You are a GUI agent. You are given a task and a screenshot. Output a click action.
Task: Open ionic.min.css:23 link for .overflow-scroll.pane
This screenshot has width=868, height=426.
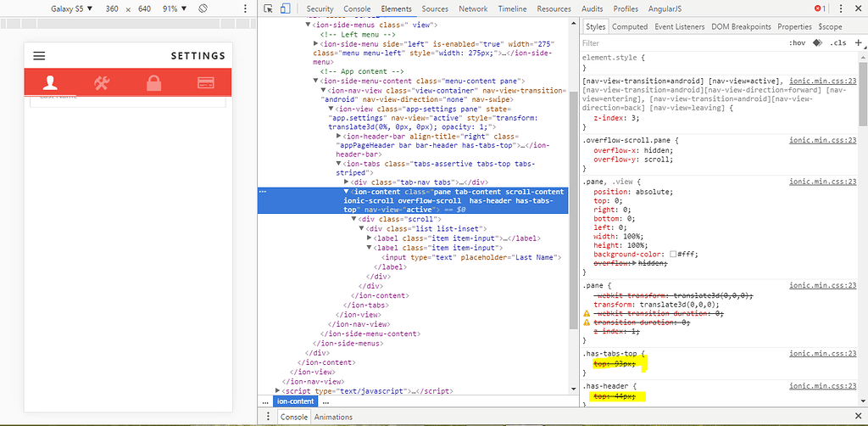point(823,141)
